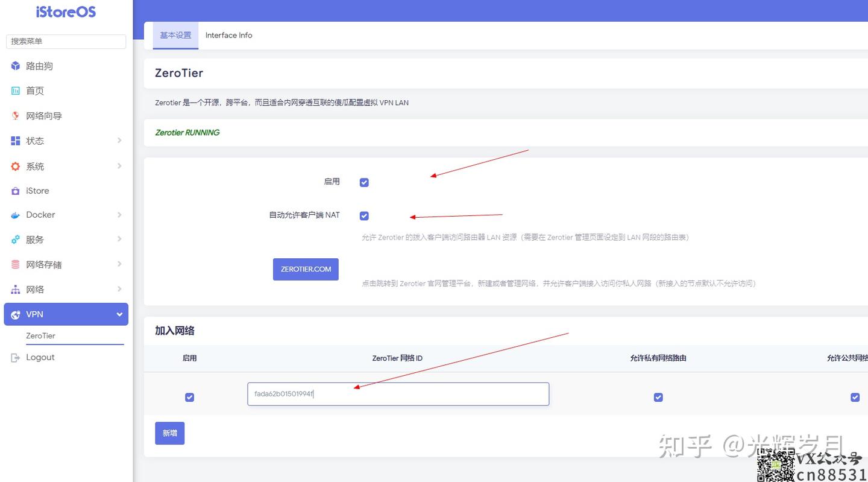Click the ZEROTIER.COM button
868x482 pixels.
pos(306,269)
